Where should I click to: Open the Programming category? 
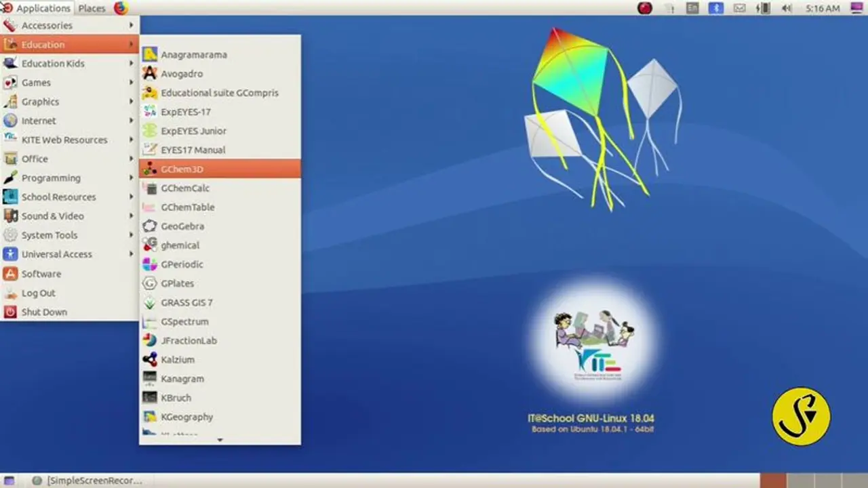pyautogui.click(x=51, y=178)
